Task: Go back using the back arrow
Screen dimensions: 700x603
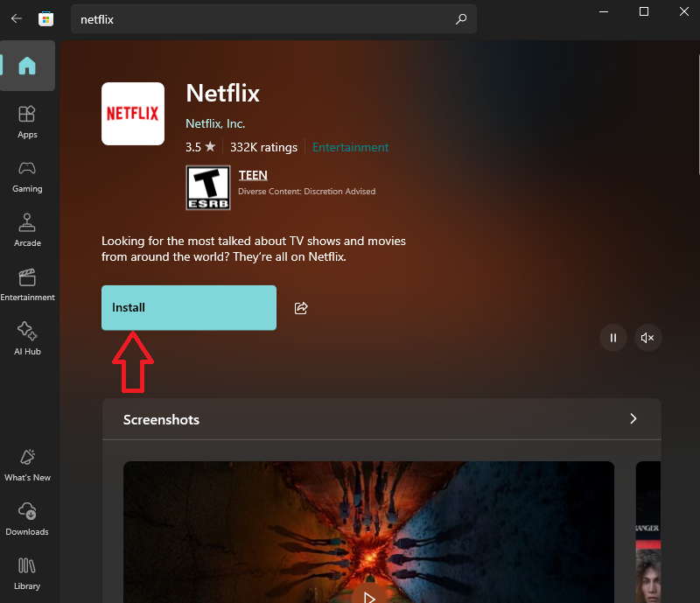Action: [x=17, y=18]
